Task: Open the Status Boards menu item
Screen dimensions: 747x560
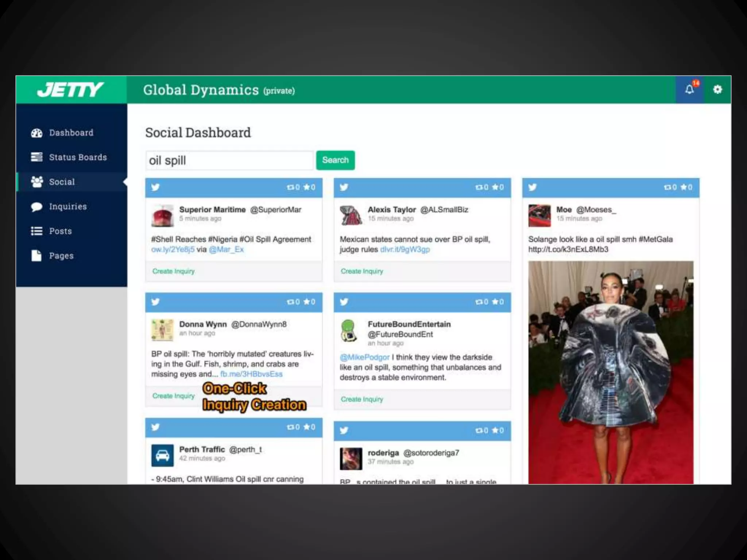Action: coord(78,157)
